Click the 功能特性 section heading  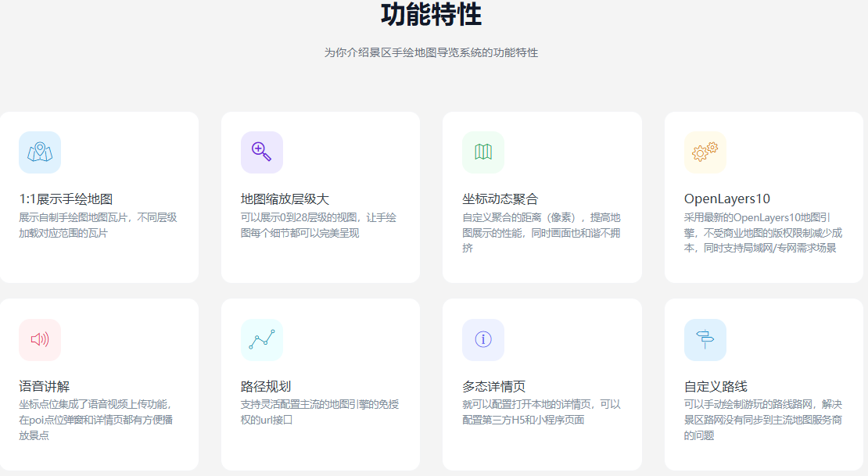(431, 15)
